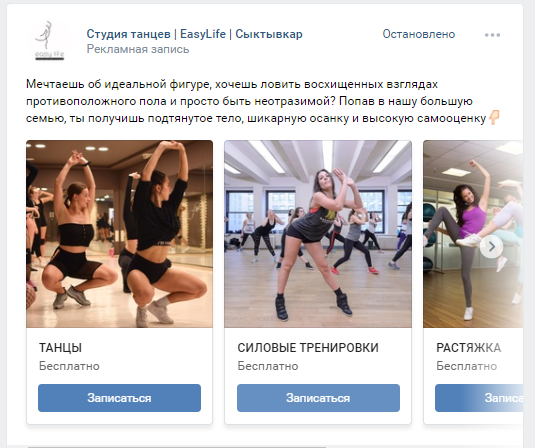The height and width of the screenshot is (448, 535).
Task: Click Записаться under ТАНЦЫ card
Action: (x=119, y=398)
